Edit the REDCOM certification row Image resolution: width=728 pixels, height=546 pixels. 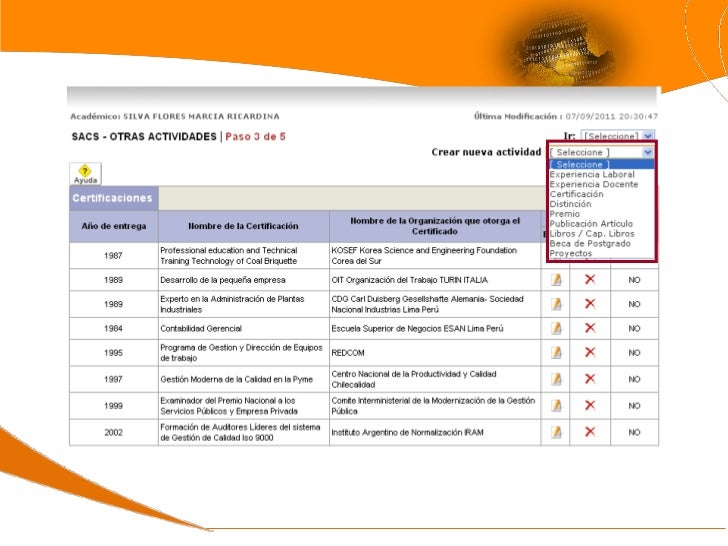(556, 352)
